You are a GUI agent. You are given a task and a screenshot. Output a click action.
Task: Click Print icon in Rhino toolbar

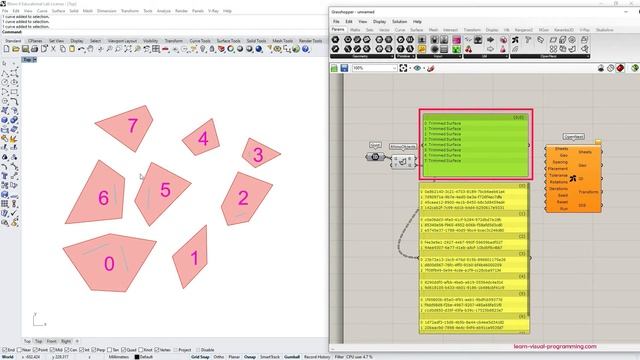point(34,49)
